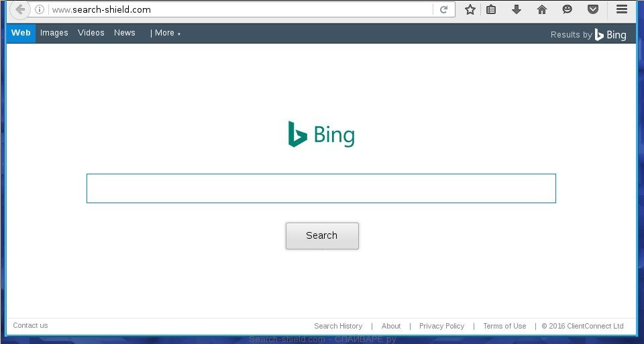
Task: Bookmark this page with the star icon
Action: pos(470,9)
